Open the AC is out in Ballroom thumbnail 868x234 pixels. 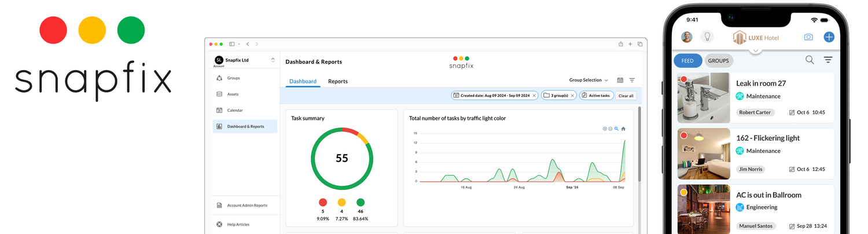704,209
